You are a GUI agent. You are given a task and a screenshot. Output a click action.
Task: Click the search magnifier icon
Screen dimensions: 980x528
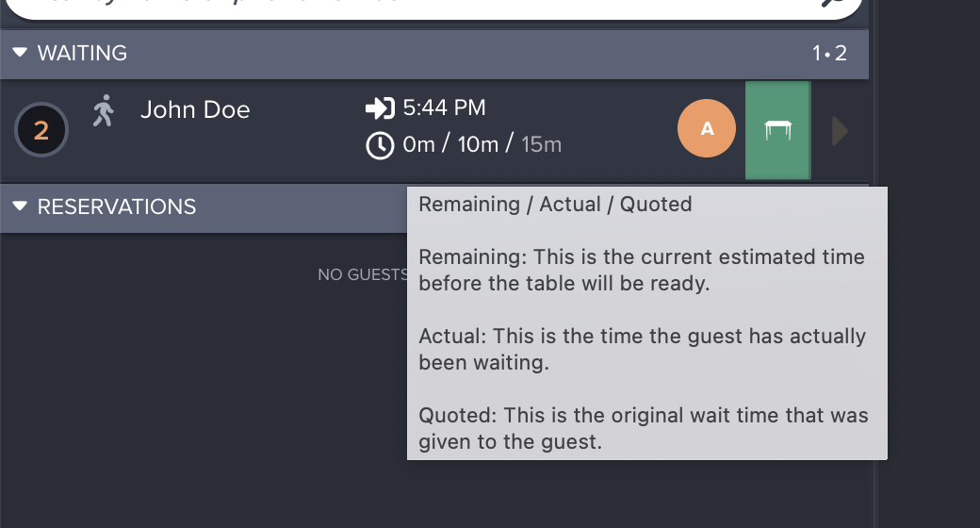point(835,3)
